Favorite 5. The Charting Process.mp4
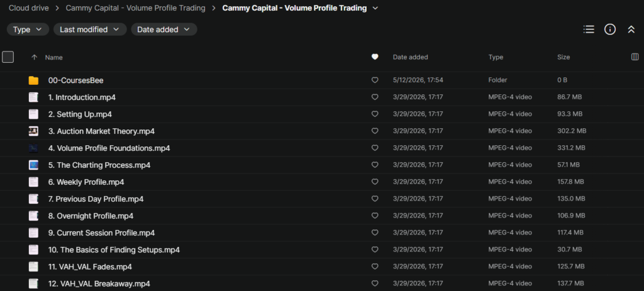 coord(375,165)
